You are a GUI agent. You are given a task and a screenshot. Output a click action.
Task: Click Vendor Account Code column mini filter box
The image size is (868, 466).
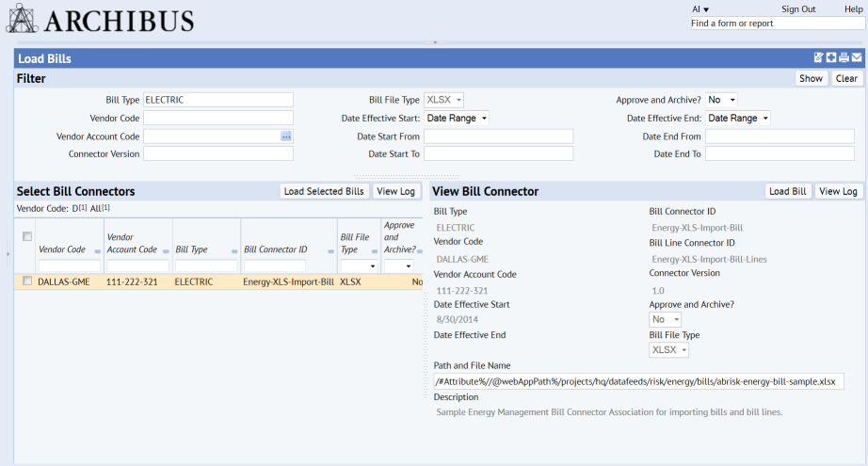137,266
